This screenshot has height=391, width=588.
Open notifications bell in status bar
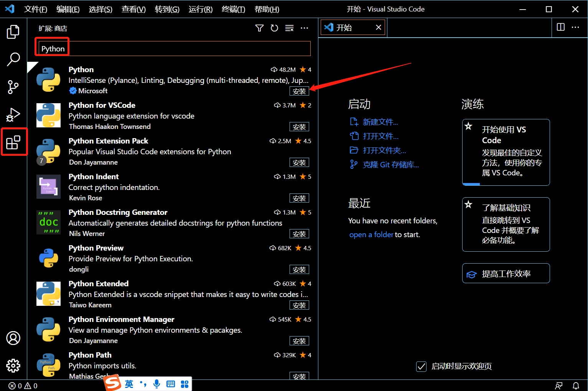[576, 386]
